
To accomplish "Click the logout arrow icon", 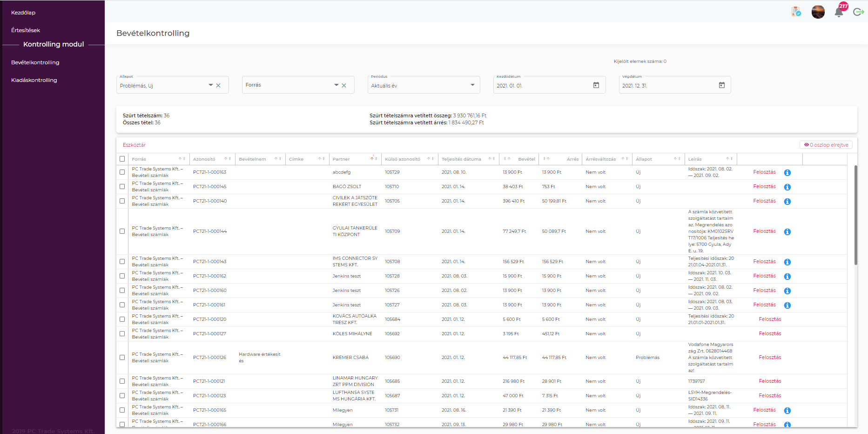I will coord(859,12).
